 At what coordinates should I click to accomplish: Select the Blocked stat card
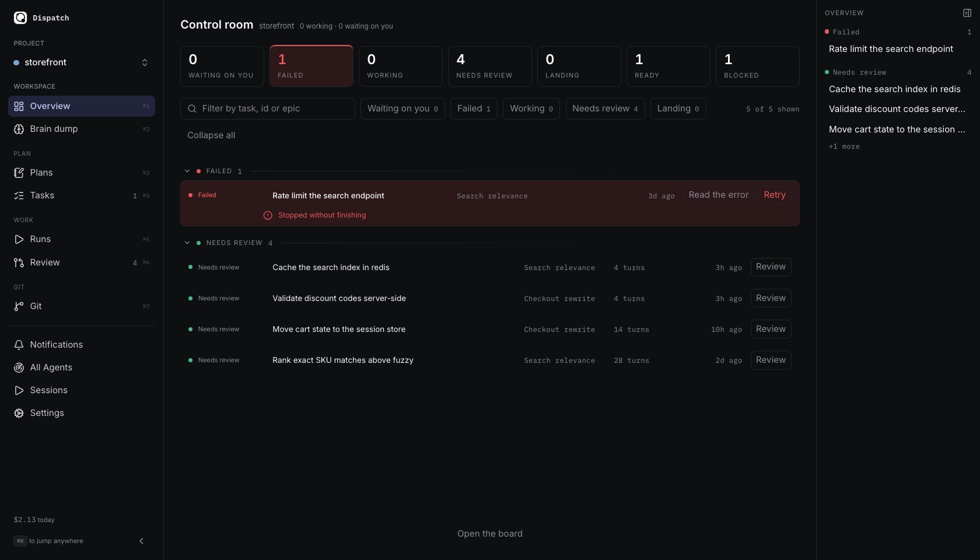point(758,66)
